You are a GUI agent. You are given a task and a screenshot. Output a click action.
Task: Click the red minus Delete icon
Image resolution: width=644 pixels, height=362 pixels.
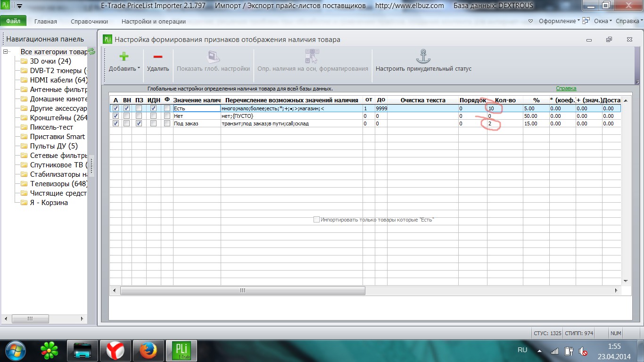158,57
